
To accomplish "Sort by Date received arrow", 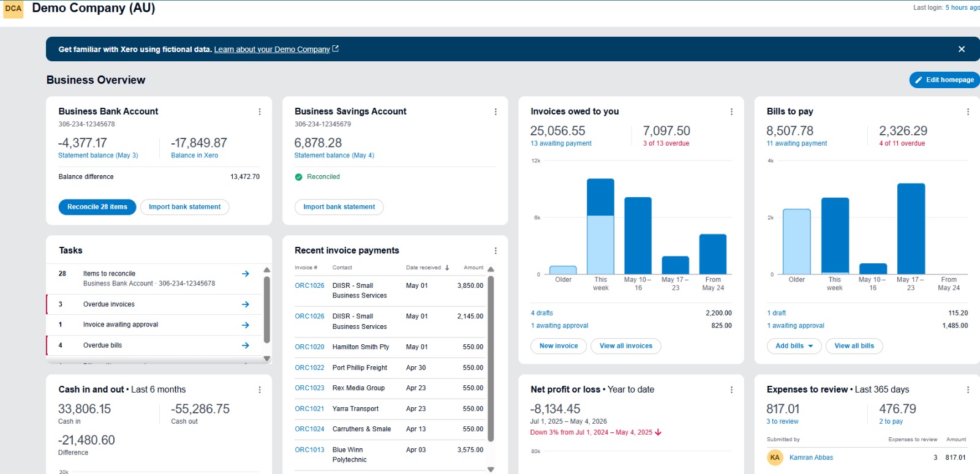I will 447,268.
